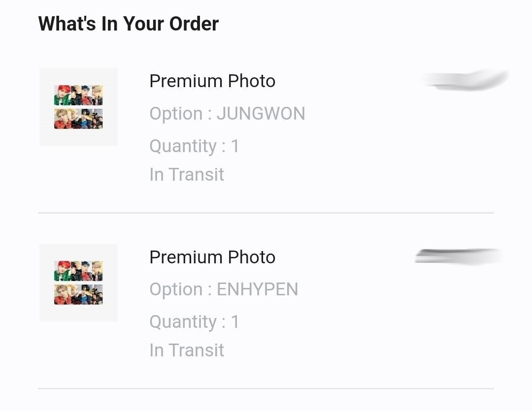Select the Option : ENHYPEN text
Viewport: 532px width, 411px height.
(224, 289)
